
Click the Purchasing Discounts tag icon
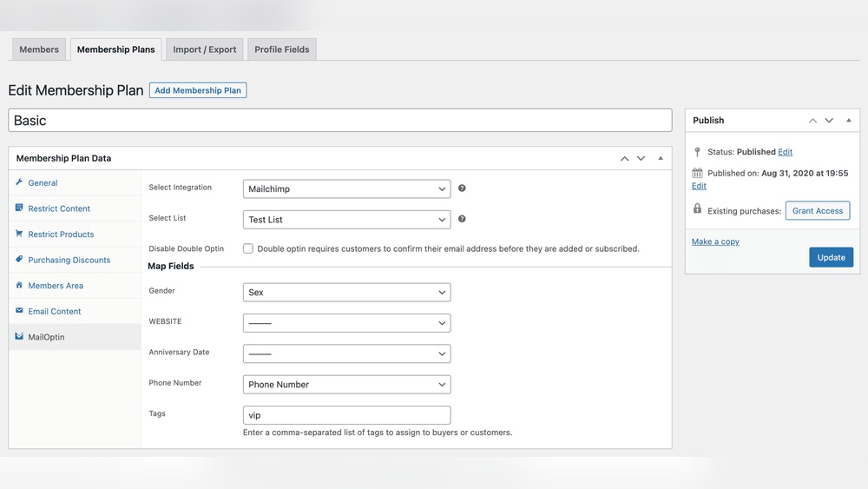19,260
